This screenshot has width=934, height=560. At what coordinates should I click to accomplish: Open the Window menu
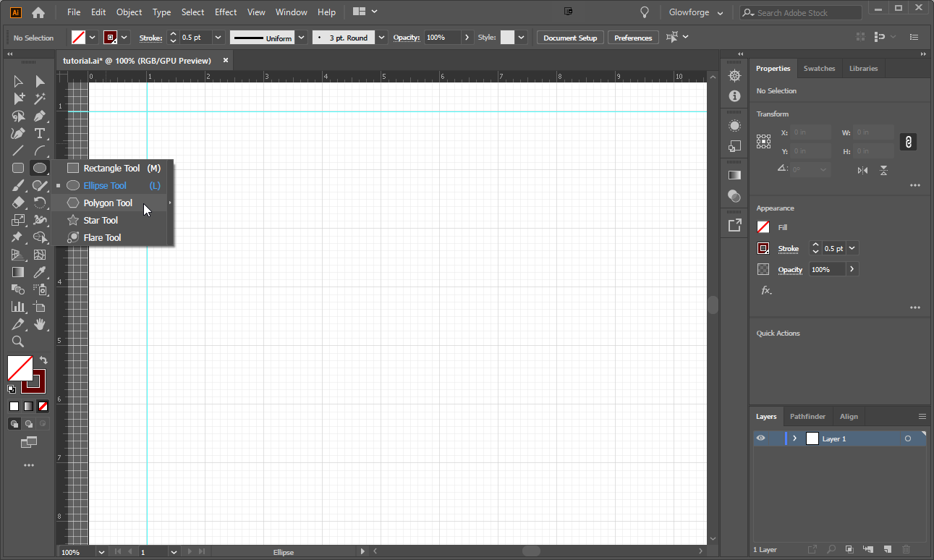[x=291, y=12]
